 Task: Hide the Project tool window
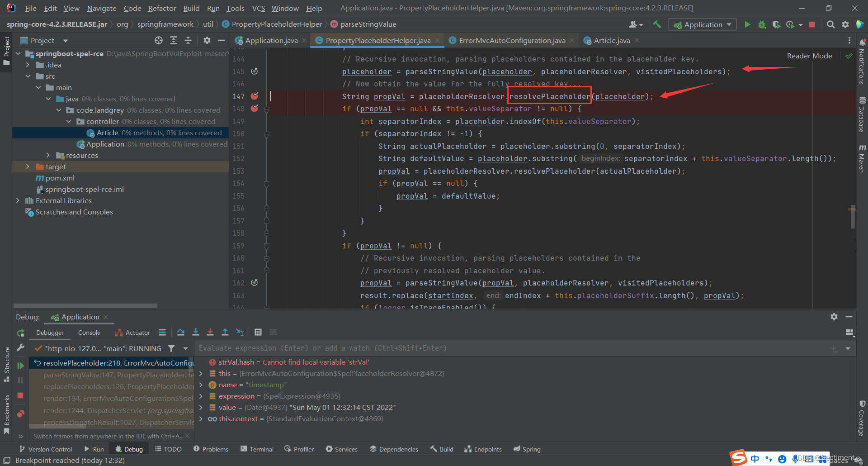click(222, 40)
